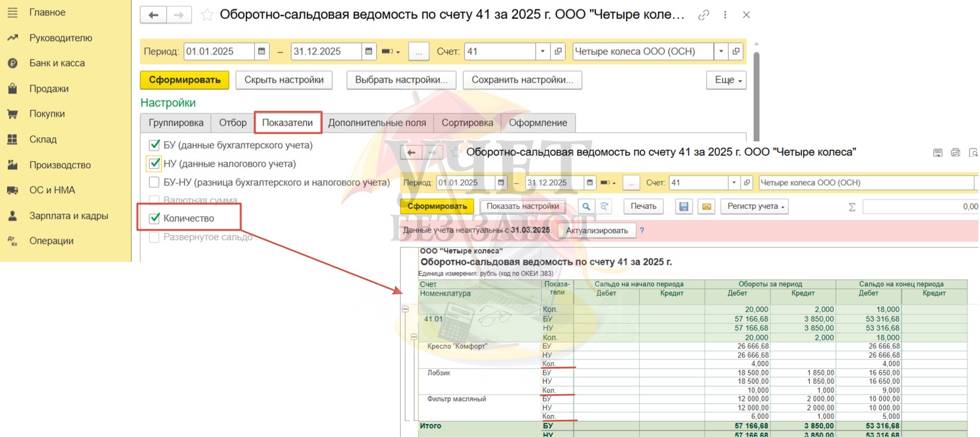Click the Актуализировать button
The width and height of the screenshot is (980, 437).
pyautogui.click(x=596, y=230)
